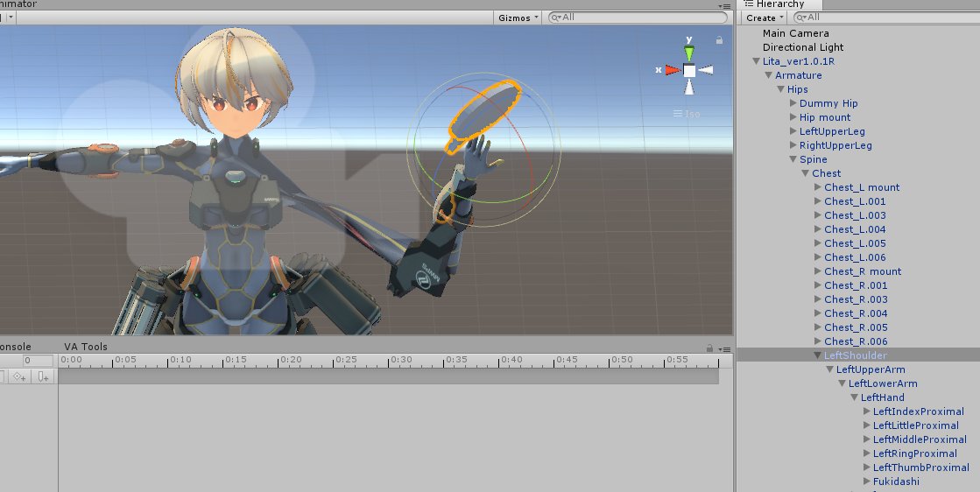Select Chest_L.003 in Hierarchy
Viewport: 980px width, 492px height.
tap(855, 215)
